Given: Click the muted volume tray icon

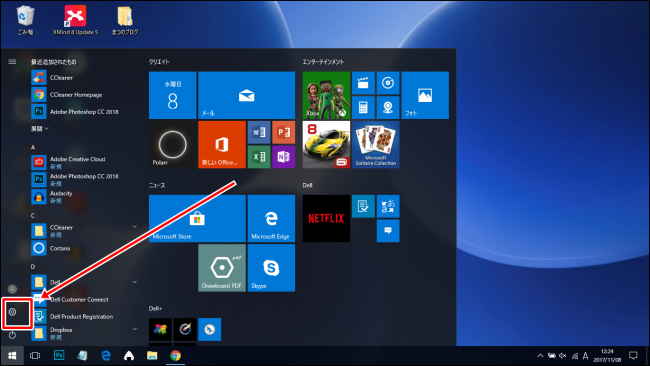Looking at the screenshot, I should point(563,356).
